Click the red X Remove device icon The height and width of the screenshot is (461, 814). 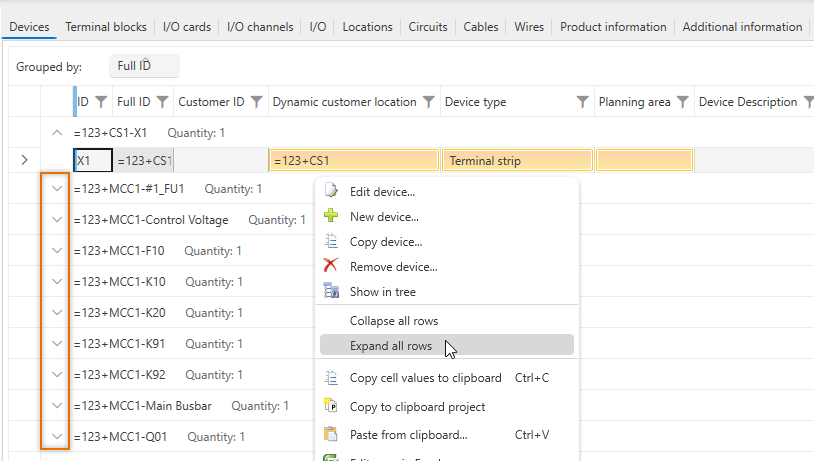tap(331, 266)
